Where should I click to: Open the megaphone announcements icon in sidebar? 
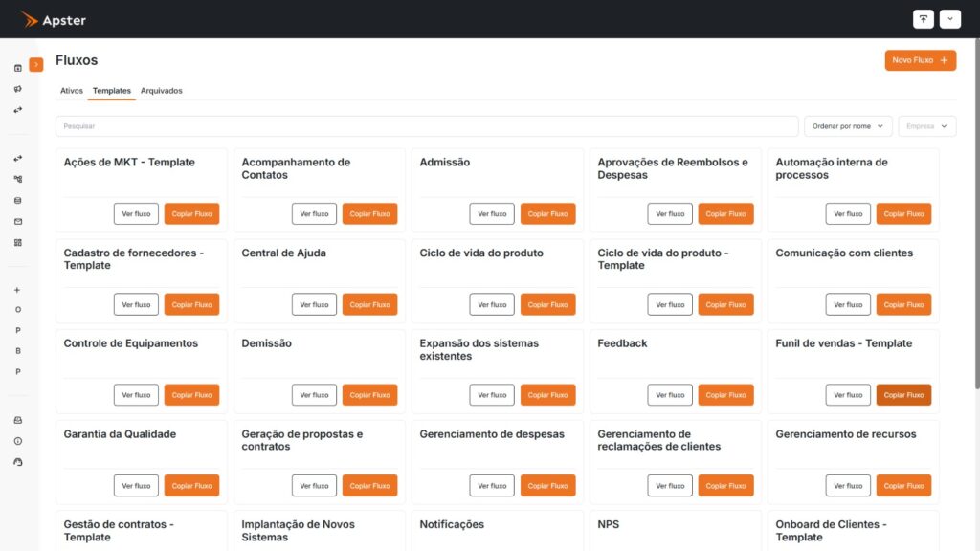pyautogui.click(x=18, y=89)
